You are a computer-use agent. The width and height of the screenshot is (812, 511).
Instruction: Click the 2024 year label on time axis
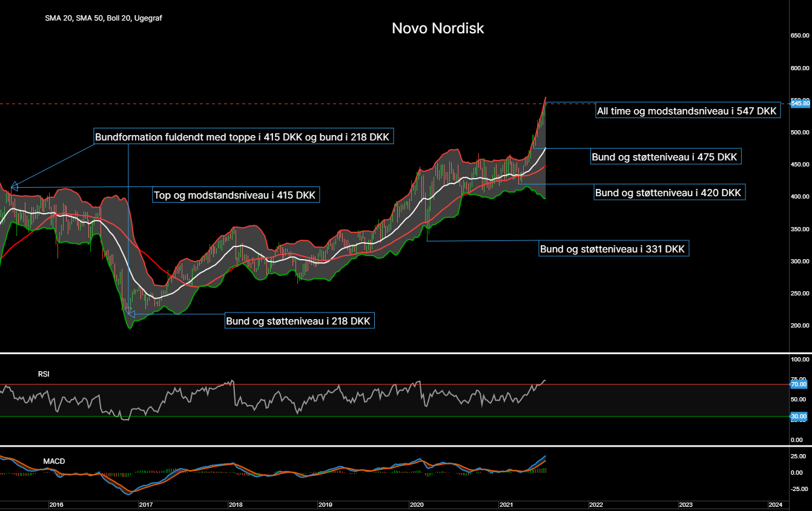click(x=775, y=504)
